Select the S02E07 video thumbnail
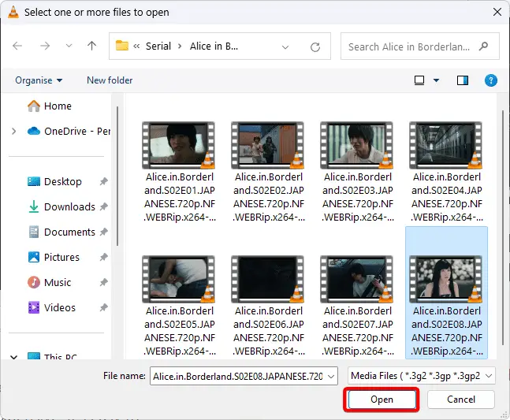Image resolution: width=510 pixels, height=420 pixels. coord(357,279)
